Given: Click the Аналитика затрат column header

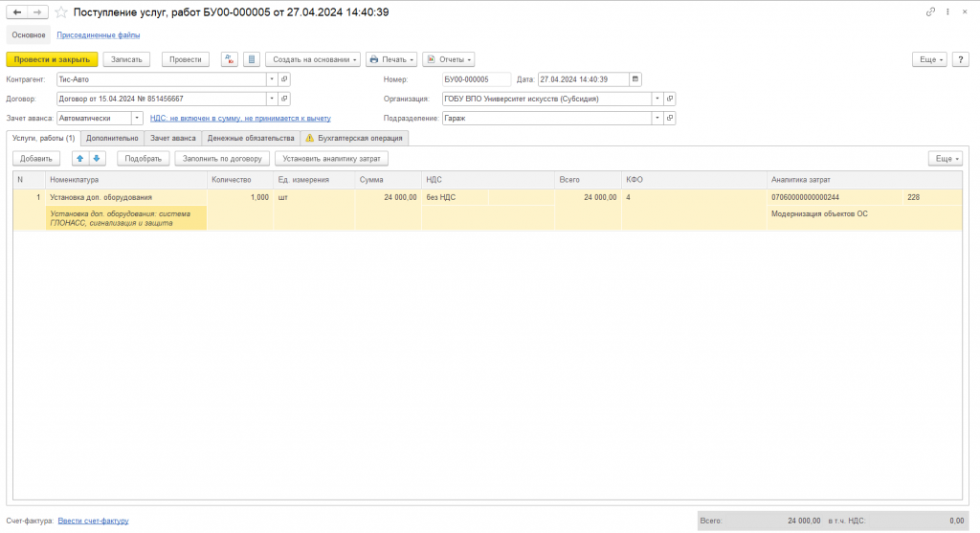Looking at the screenshot, I should [x=864, y=180].
